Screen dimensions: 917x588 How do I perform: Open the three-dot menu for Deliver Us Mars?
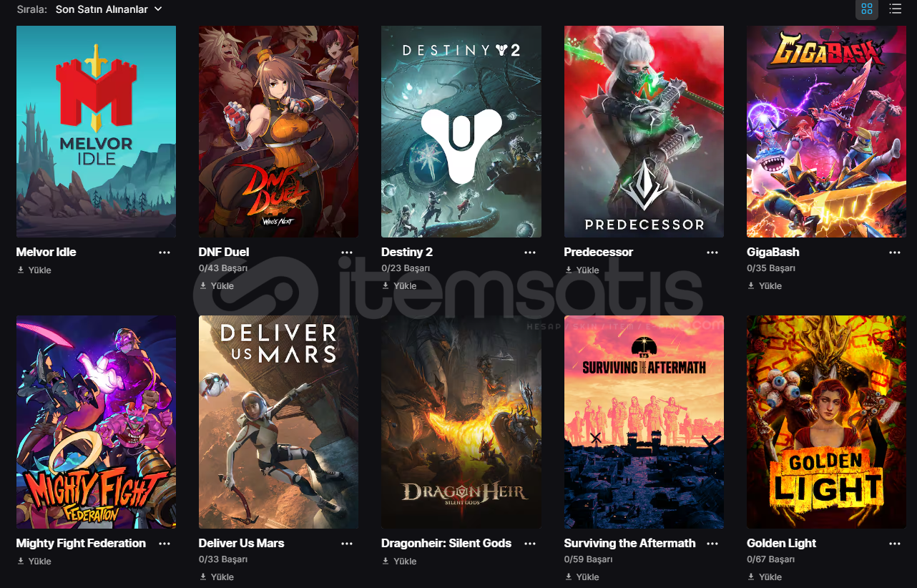pyautogui.click(x=347, y=544)
